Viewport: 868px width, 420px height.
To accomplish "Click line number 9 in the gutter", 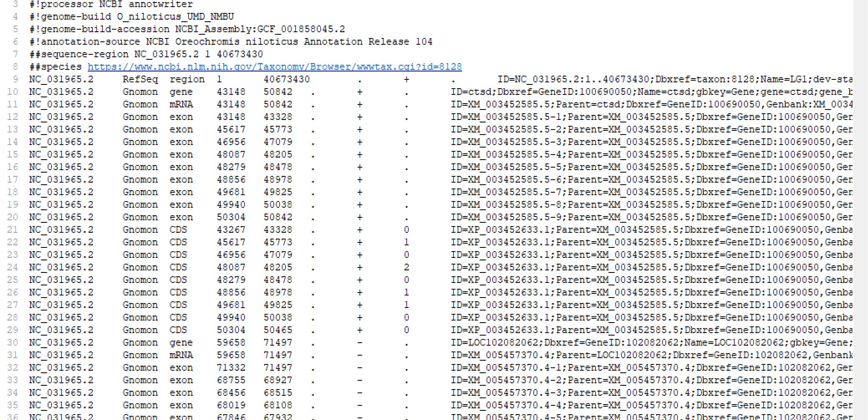I will pos(15,79).
